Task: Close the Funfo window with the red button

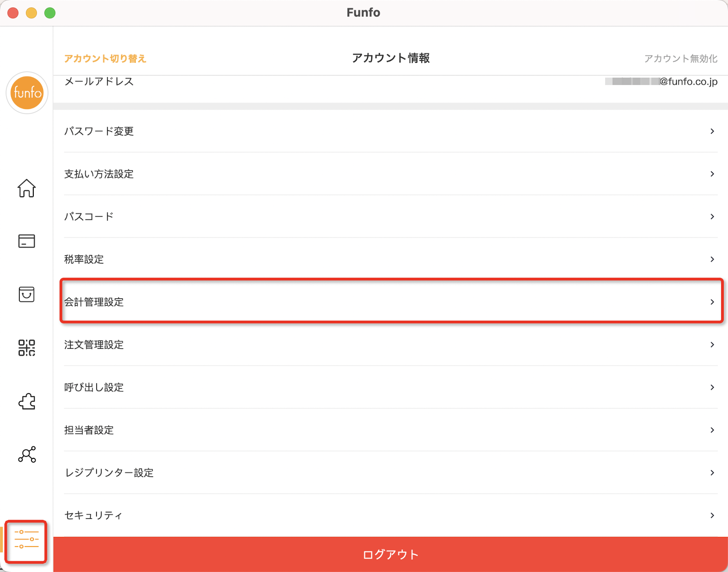Action: point(13,13)
